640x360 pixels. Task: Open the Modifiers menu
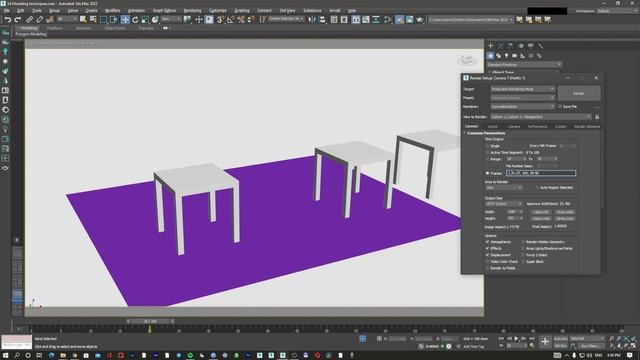[112, 11]
